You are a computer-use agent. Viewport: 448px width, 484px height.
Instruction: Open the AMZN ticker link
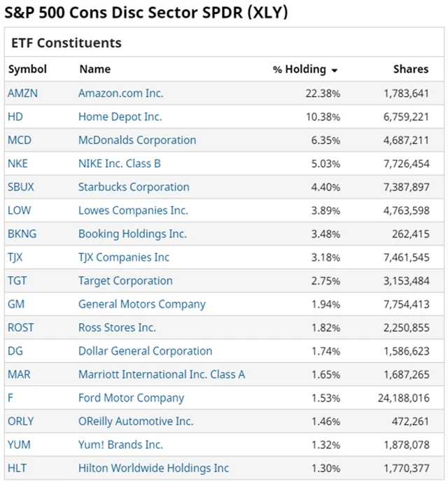click(x=22, y=93)
